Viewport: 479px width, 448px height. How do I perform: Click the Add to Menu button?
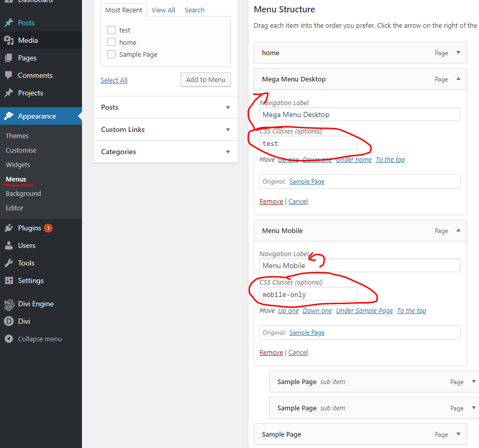206,80
